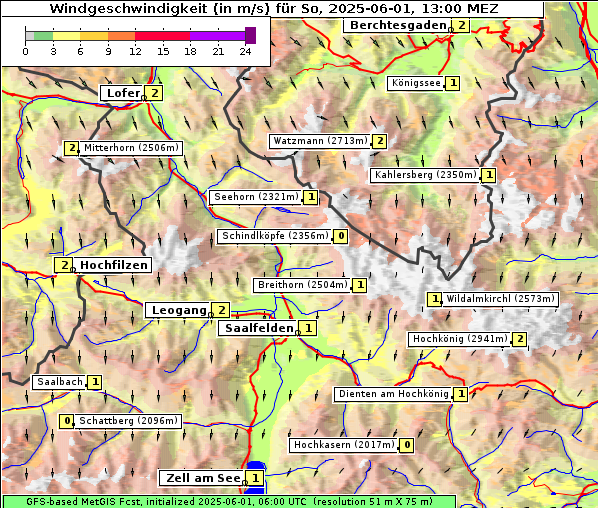Click the green 0-3 m/s legend segment

(43, 36)
